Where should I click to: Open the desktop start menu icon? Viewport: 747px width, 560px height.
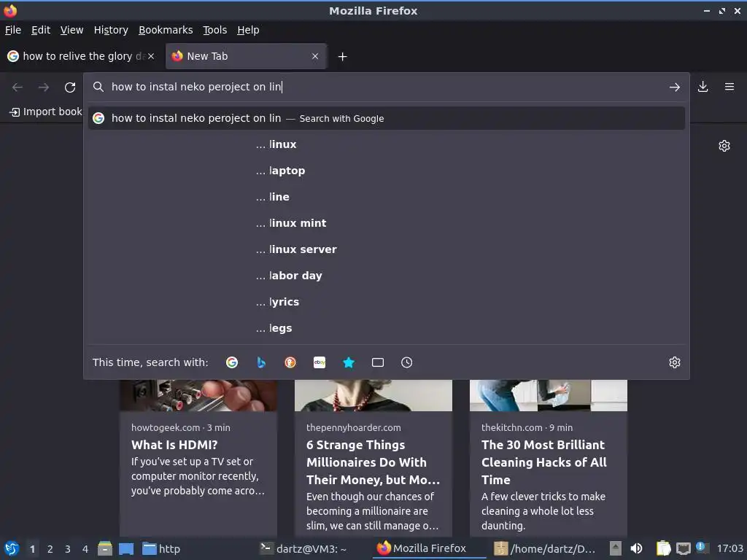(x=12, y=548)
